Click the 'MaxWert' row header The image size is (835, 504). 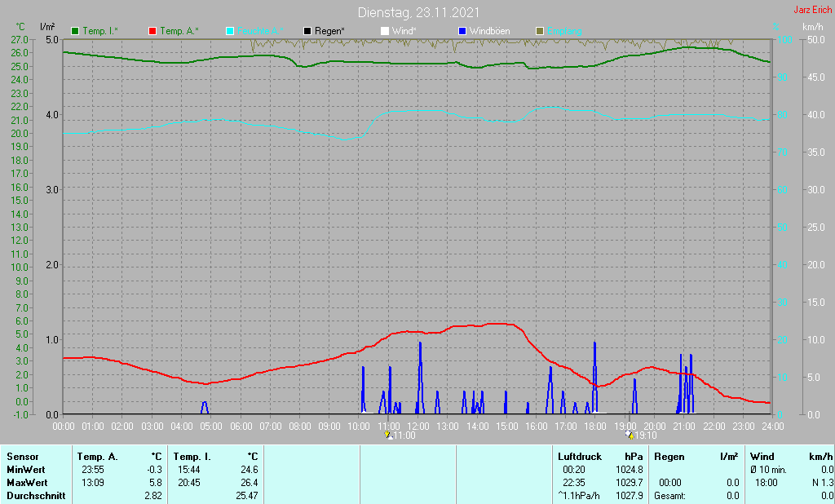point(27,483)
